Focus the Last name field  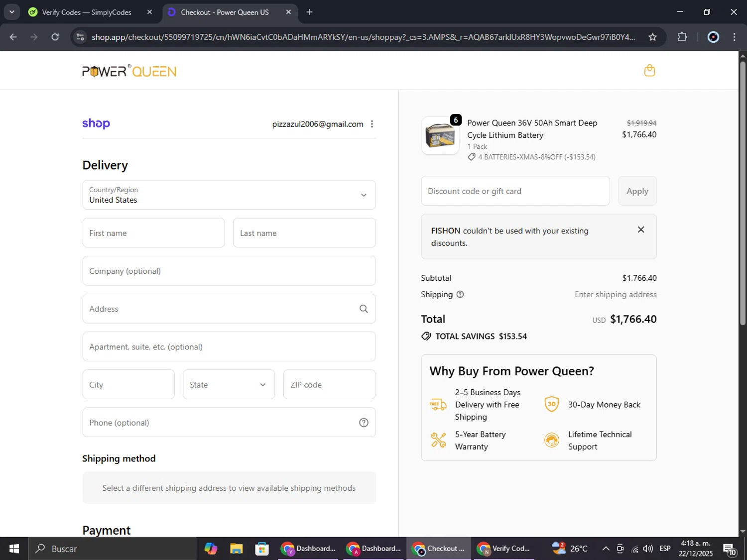[304, 232]
